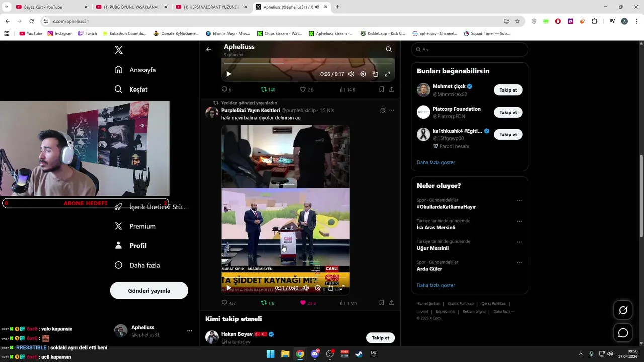Screen dimensions: 644x362
Task: Open options for the Arda Güler trend
Action: 519,262
